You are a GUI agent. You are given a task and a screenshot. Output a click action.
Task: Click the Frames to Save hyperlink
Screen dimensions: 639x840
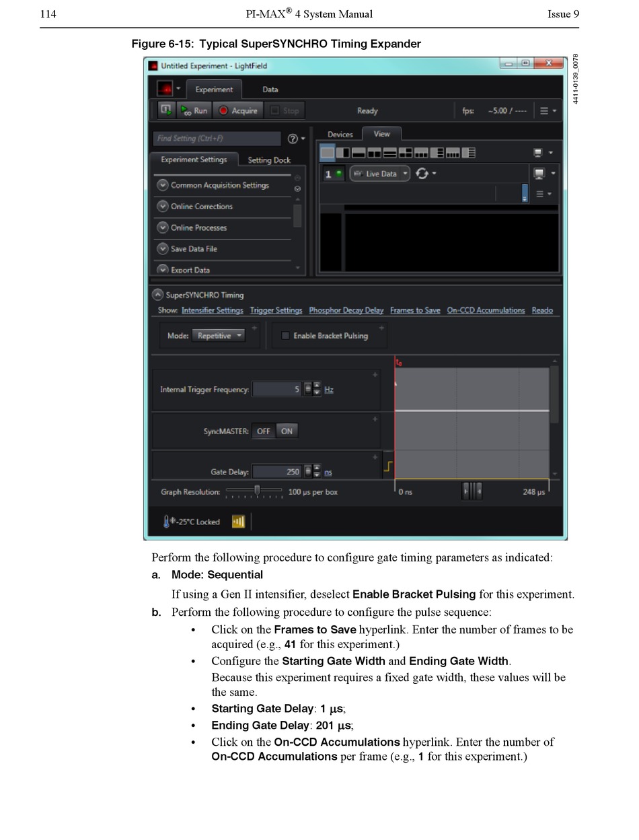pos(415,310)
